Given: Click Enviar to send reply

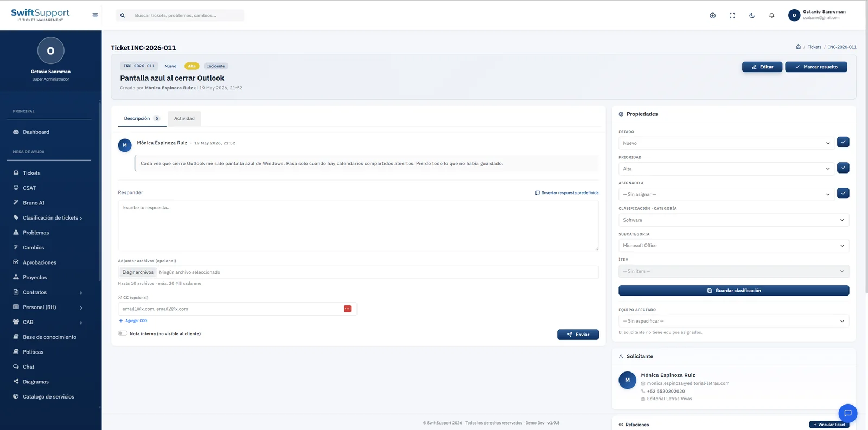Looking at the screenshot, I should point(578,335).
